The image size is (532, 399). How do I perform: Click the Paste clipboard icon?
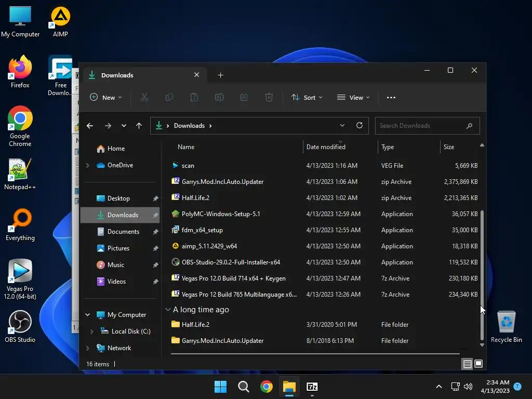point(194,97)
